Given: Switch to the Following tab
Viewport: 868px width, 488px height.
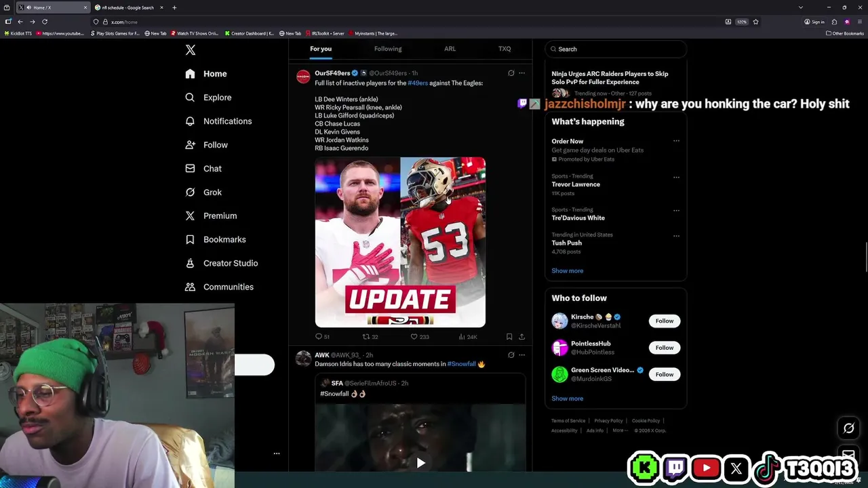Looking at the screenshot, I should tap(388, 49).
